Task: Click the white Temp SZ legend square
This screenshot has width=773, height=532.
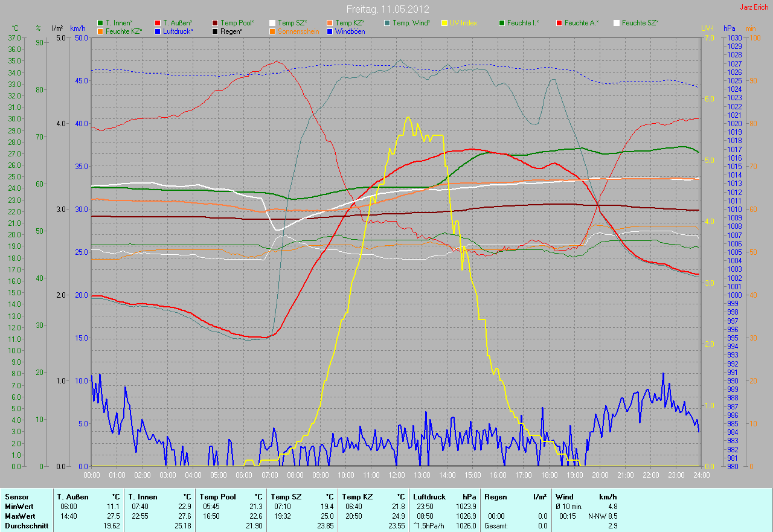Action: coord(272,23)
